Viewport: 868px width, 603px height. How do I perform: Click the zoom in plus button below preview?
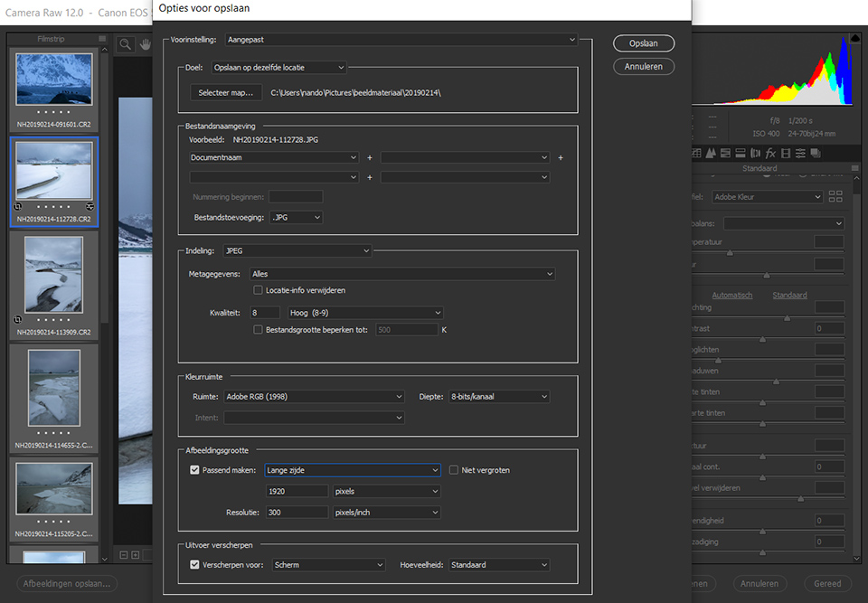135,555
